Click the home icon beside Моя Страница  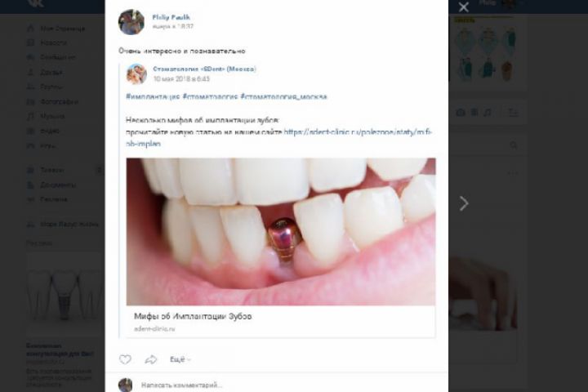[31, 29]
